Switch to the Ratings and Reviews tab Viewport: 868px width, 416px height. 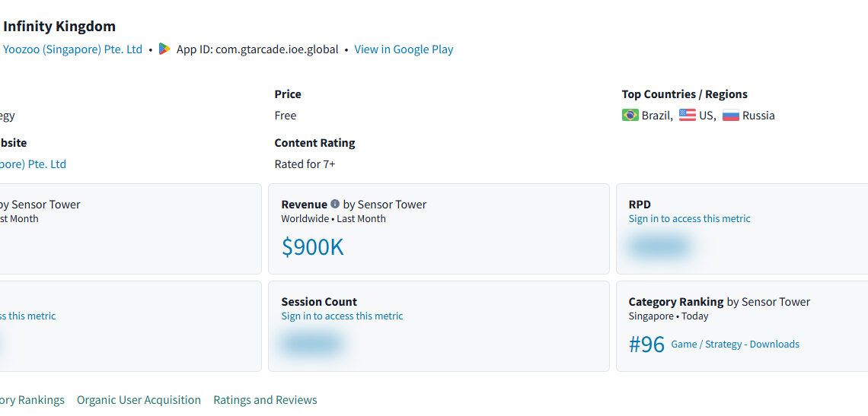point(265,400)
